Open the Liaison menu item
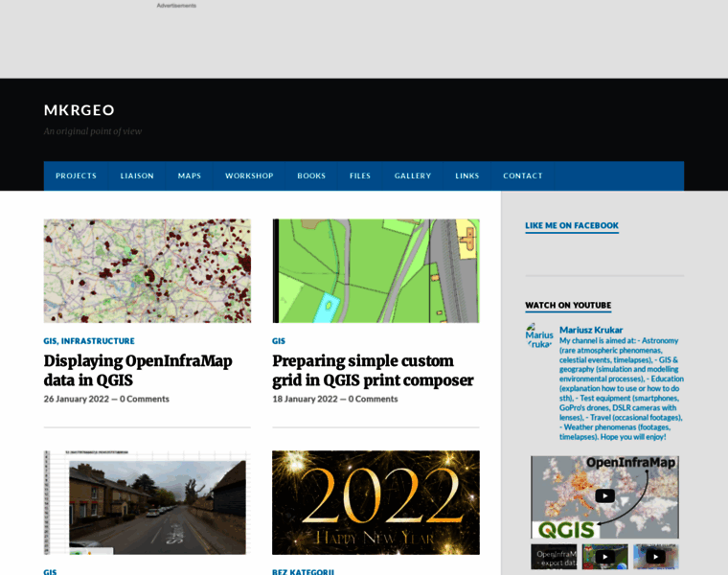 tap(137, 176)
